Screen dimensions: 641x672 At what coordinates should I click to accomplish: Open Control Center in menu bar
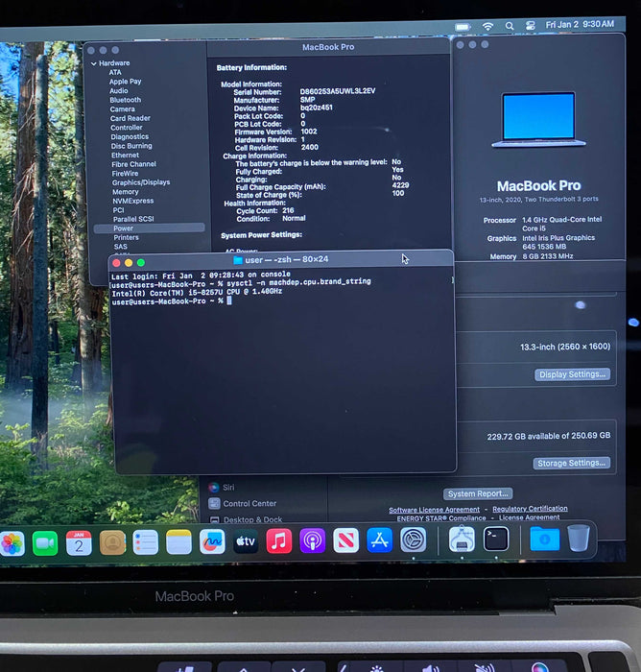tap(531, 25)
